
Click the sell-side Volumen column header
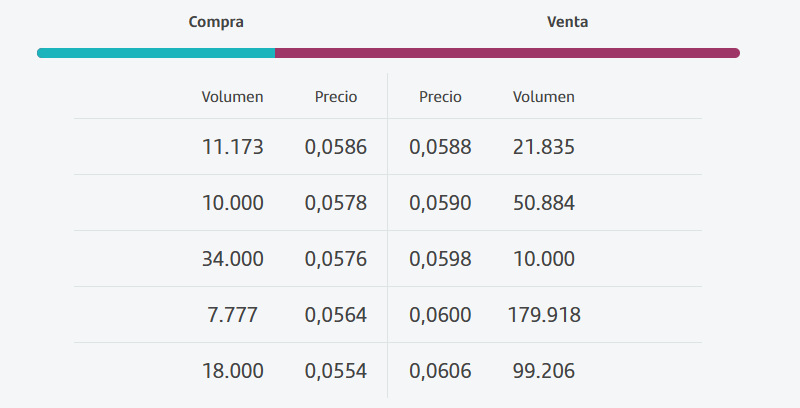[x=544, y=97]
